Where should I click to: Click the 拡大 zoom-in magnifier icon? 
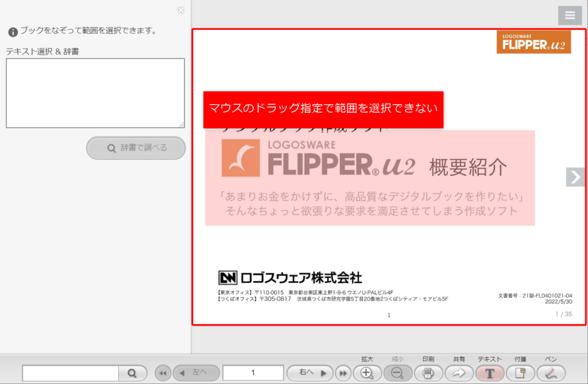(x=367, y=373)
